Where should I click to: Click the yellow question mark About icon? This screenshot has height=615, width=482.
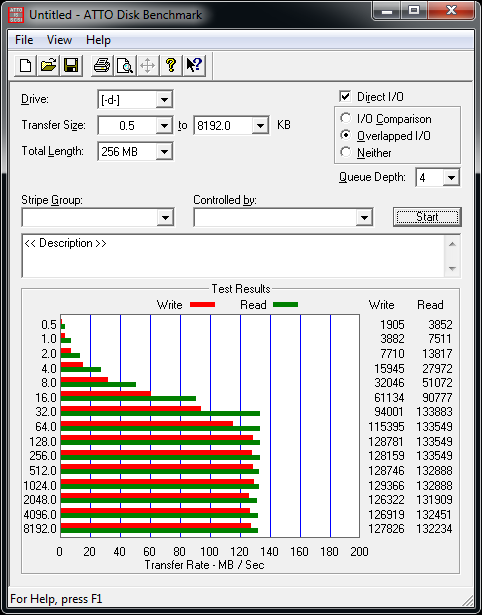click(171, 65)
